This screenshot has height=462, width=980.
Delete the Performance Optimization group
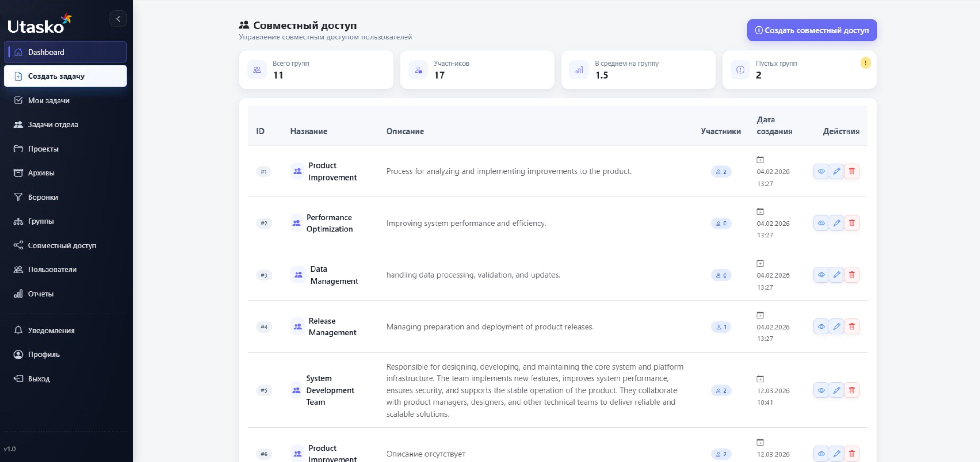pos(852,223)
